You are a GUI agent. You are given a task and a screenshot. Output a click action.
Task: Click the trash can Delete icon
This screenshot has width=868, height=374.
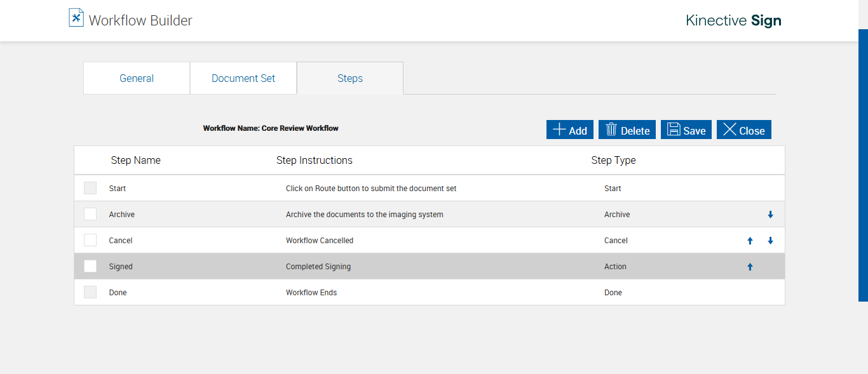pos(611,130)
